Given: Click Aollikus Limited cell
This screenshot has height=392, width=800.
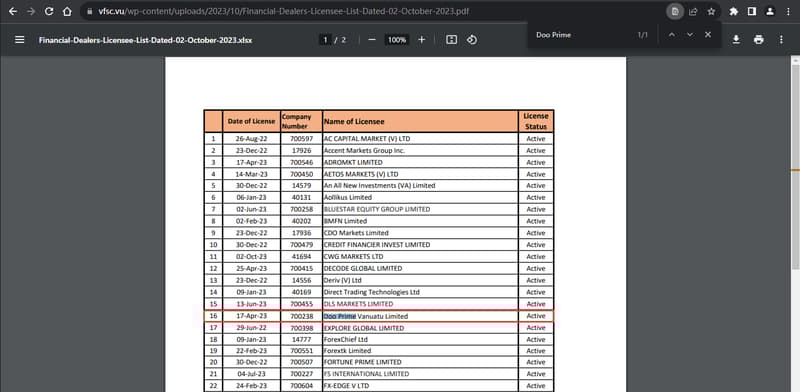Looking at the screenshot, I should pos(420,198).
